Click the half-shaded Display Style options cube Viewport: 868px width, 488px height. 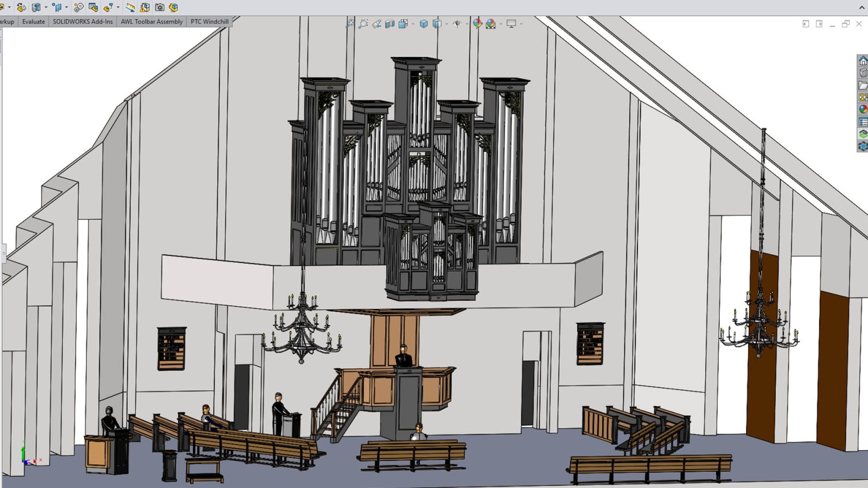(x=437, y=24)
